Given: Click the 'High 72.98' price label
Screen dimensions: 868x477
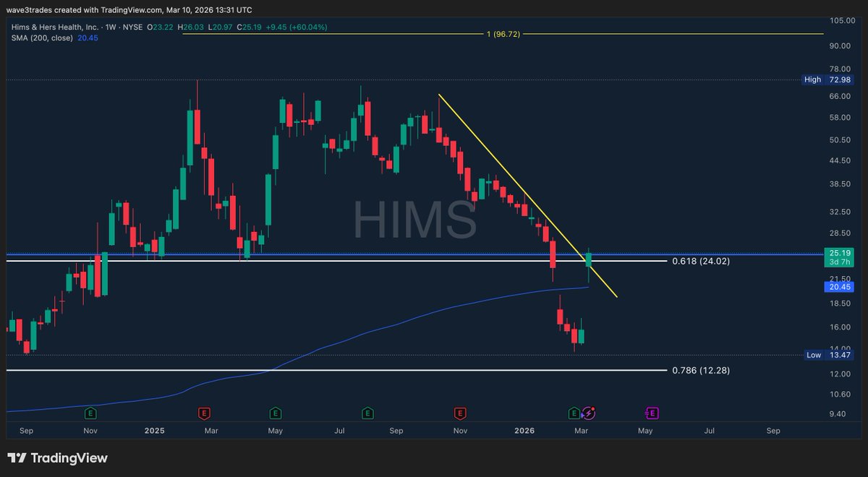Looking at the screenshot, I should [x=828, y=79].
